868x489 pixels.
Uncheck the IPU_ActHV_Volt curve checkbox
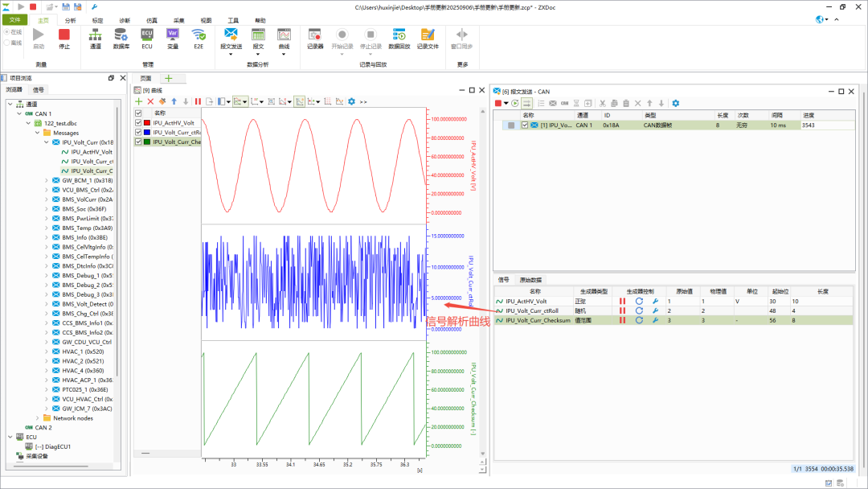(x=138, y=123)
